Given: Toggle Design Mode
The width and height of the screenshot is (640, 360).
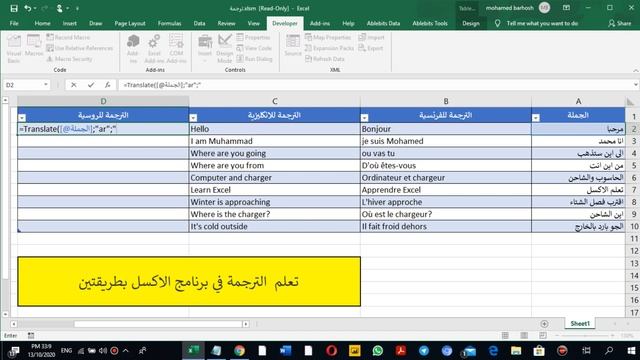Looking at the screenshot, I should tap(224, 49).
